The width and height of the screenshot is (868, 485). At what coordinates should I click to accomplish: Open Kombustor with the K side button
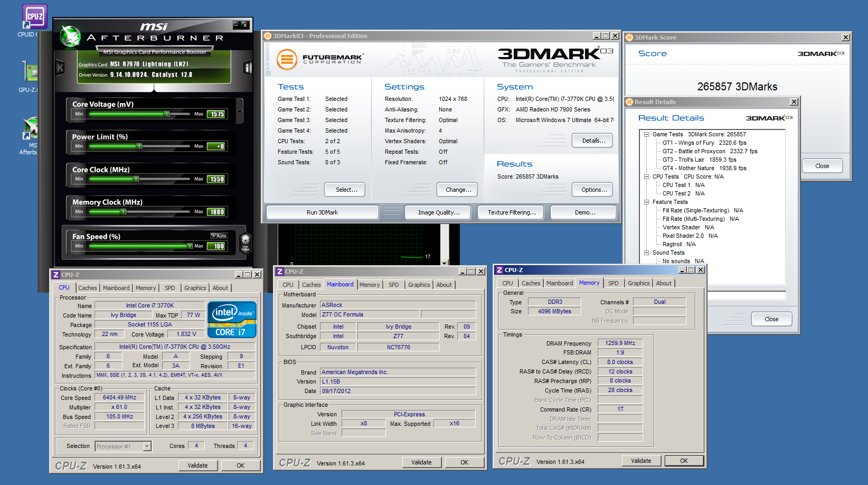pyautogui.click(x=60, y=68)
